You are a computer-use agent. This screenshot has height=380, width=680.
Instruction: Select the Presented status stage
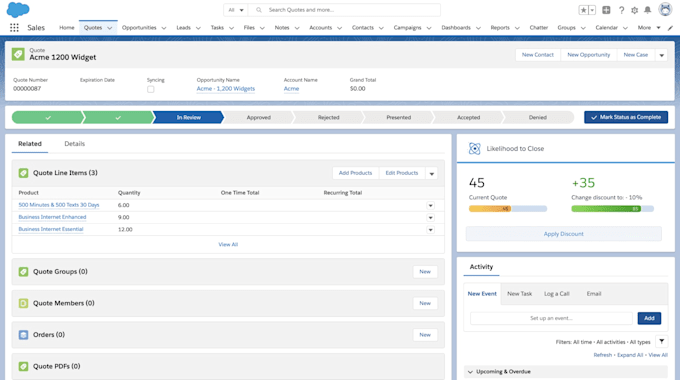(399, 117)
